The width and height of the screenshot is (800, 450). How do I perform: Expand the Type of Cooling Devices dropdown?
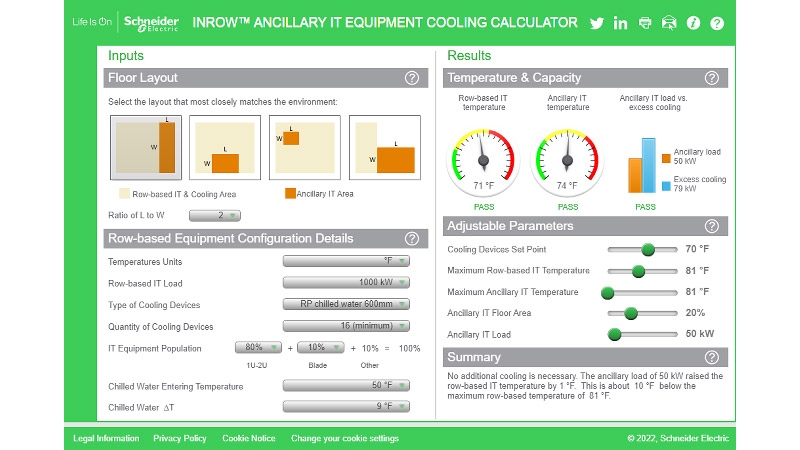coord(346,305)
